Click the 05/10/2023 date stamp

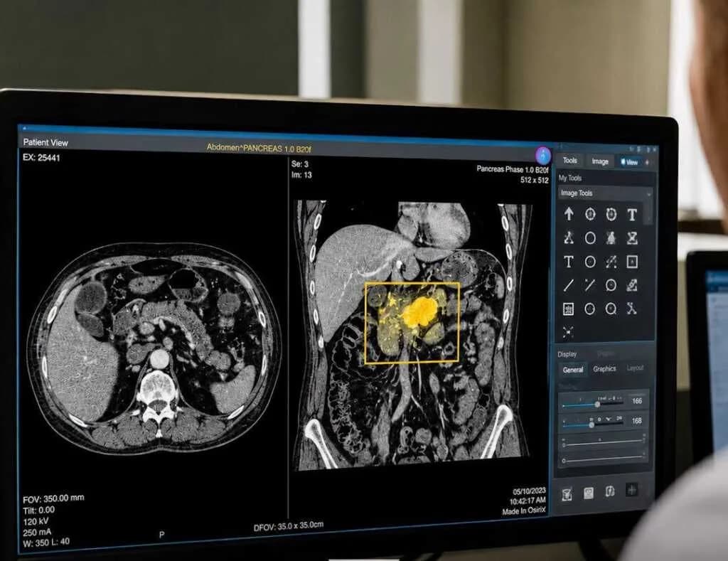529,491
